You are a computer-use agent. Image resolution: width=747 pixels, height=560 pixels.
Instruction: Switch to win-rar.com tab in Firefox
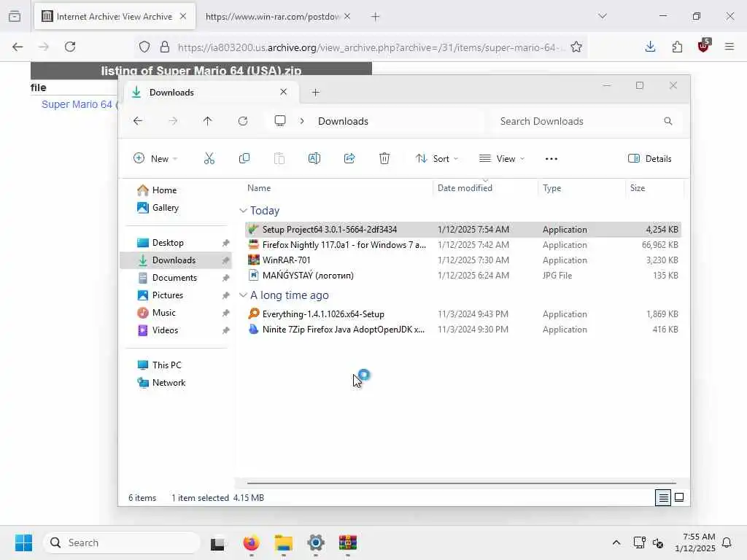[272, 17]
